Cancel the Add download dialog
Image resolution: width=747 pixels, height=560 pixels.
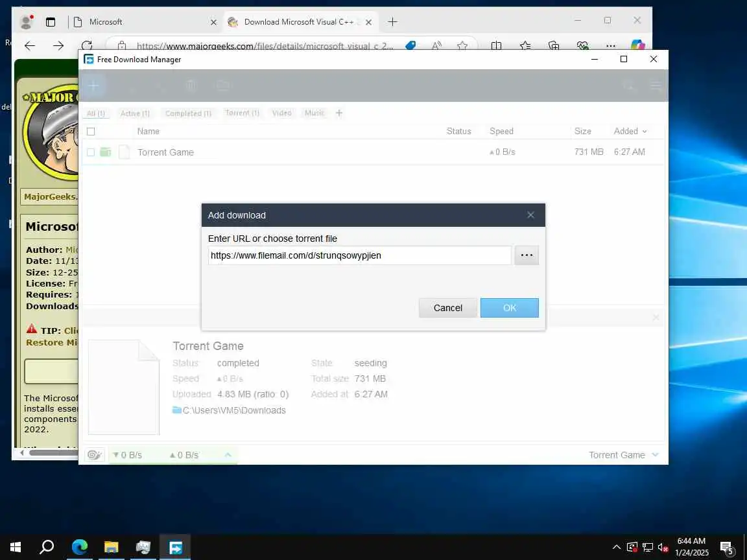coord(448,308)
